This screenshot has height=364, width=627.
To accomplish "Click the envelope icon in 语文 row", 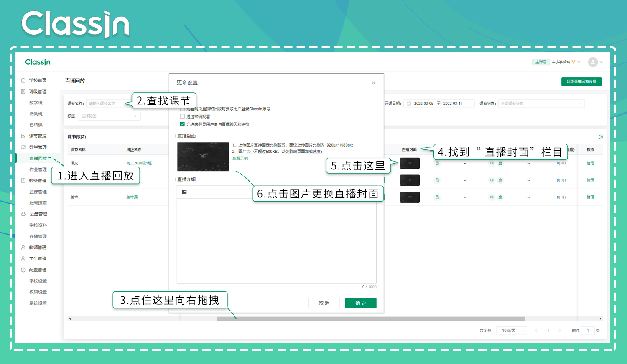I will (x=500, y=163).
